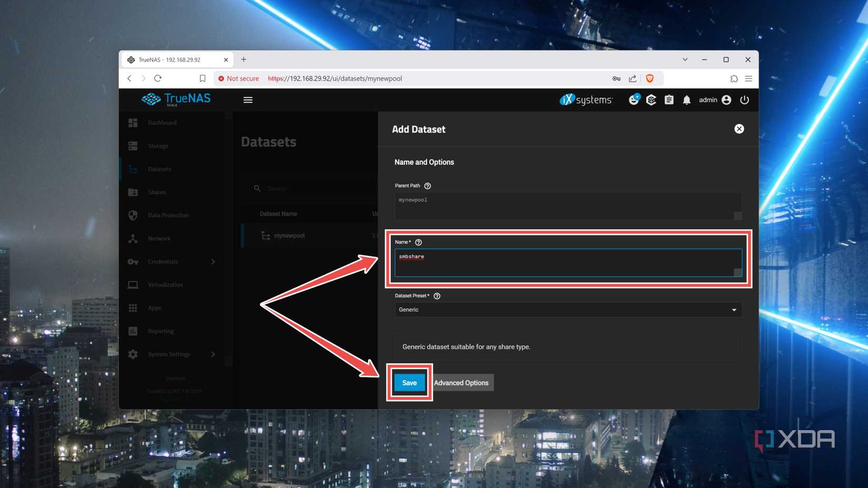Screen dimensions: 868x488
Task: Open the TrueCommand status icon
Action: (x=634, y=99)
